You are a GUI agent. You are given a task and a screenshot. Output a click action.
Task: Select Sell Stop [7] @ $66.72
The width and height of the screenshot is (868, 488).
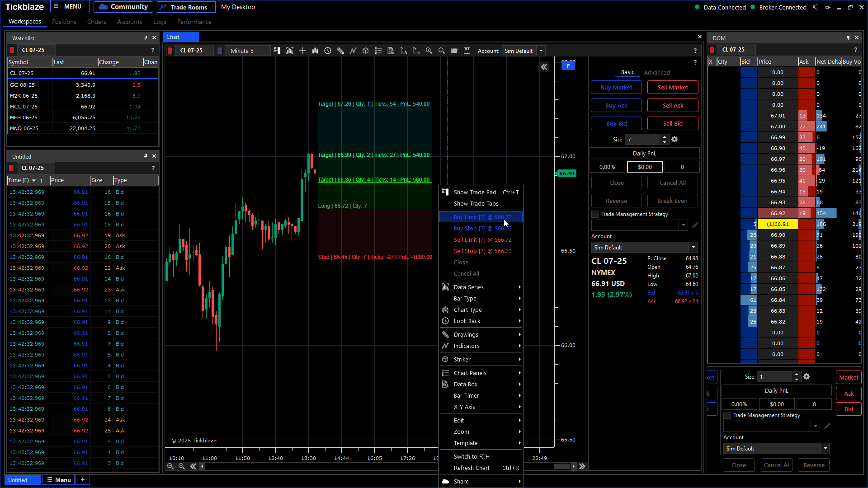(x=481, y=251)
